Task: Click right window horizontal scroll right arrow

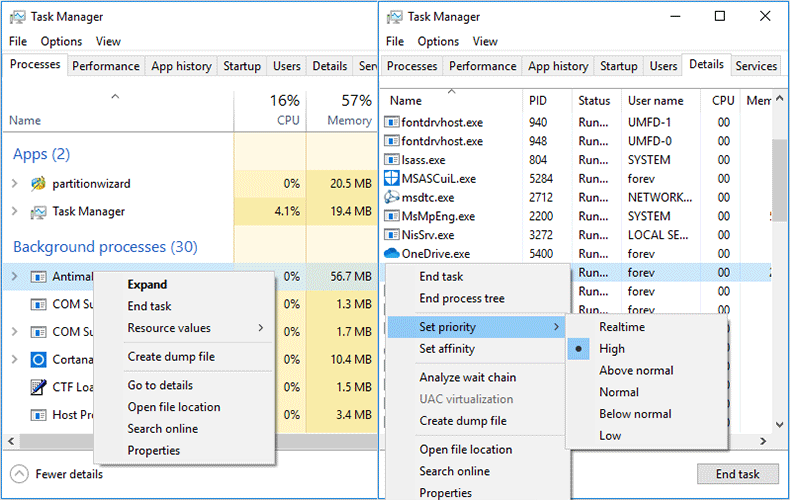Action: coord(763,441)
